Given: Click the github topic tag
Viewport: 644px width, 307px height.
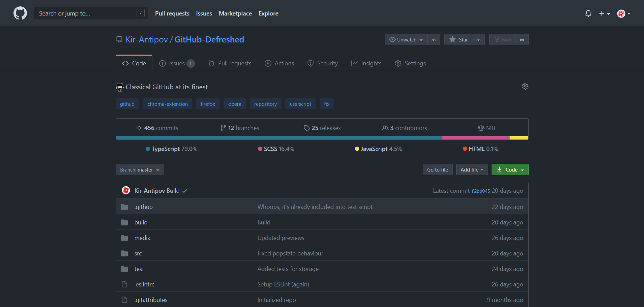Looking at the screenshot, I should [127, 104].
